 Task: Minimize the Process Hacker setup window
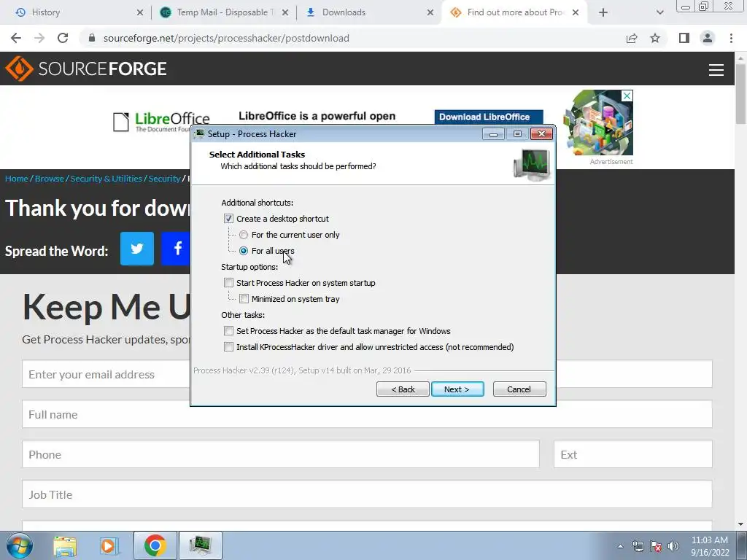[x=493, y=134]
